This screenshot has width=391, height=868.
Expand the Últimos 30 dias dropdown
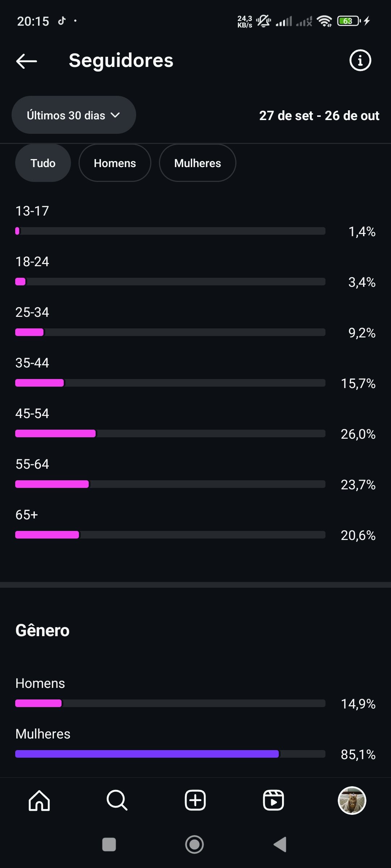point(73,115)
